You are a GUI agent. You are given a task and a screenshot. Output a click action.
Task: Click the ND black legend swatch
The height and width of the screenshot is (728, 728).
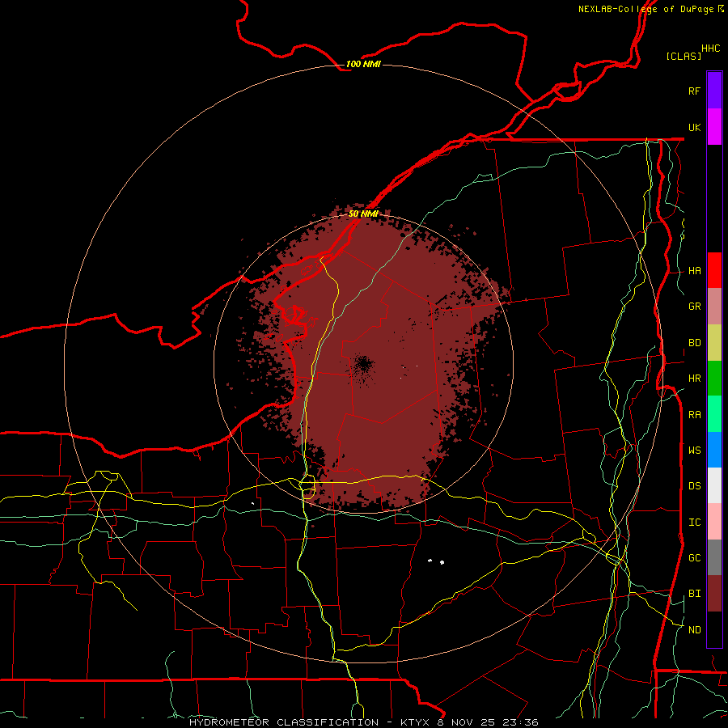714,629
